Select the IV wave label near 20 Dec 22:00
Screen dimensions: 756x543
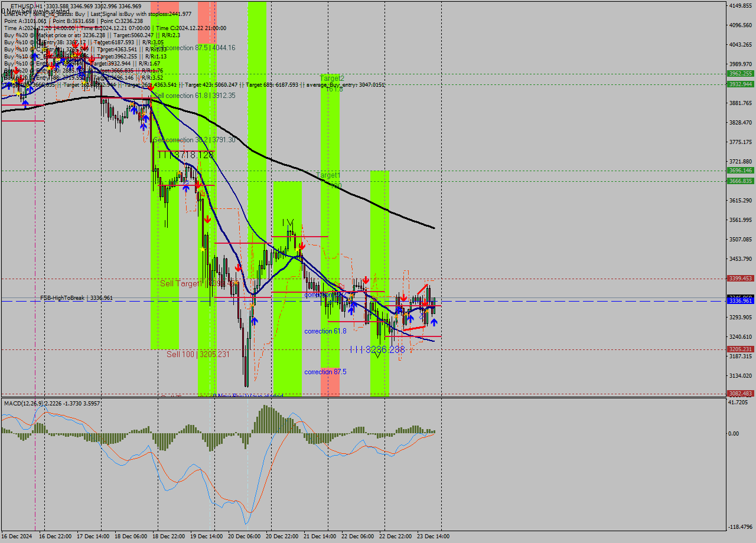click(288, 223)
